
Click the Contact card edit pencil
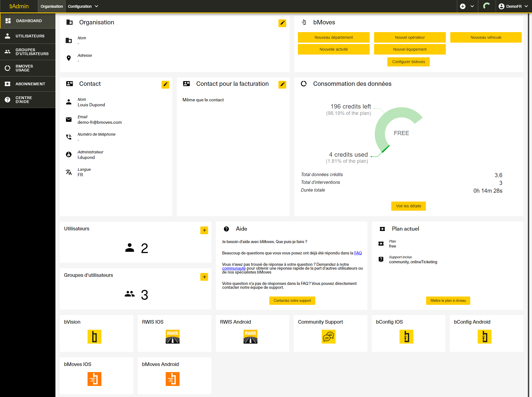[x=165, y=84]
